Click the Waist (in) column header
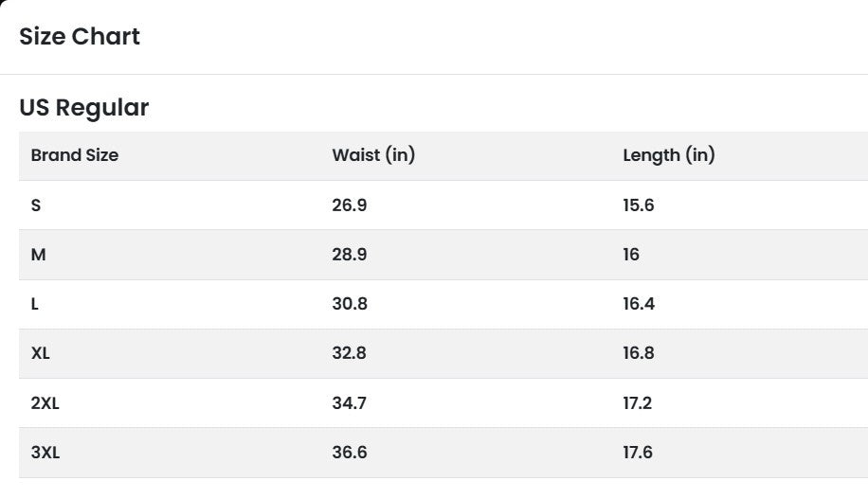The width and height of the screenshot is (868, 499). 373,155
